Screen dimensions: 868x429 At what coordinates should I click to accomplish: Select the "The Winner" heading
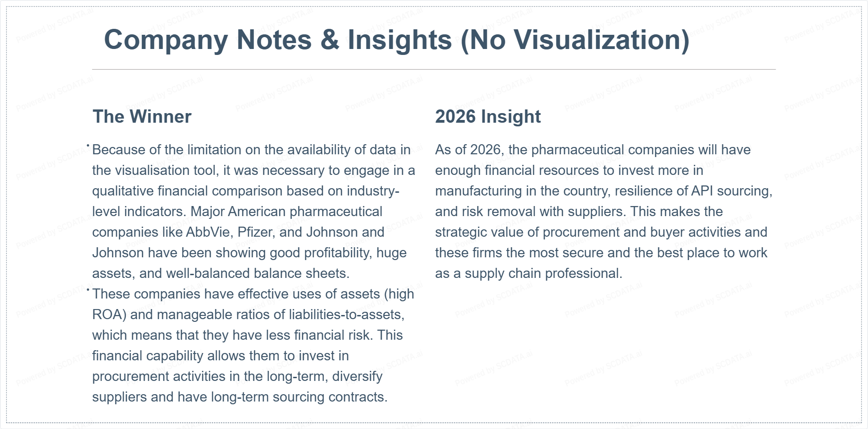coord(142,117)
